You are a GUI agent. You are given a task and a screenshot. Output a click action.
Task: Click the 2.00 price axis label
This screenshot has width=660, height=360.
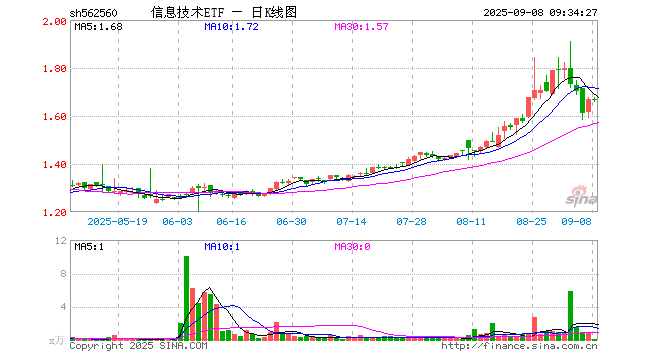pos(54,21)
